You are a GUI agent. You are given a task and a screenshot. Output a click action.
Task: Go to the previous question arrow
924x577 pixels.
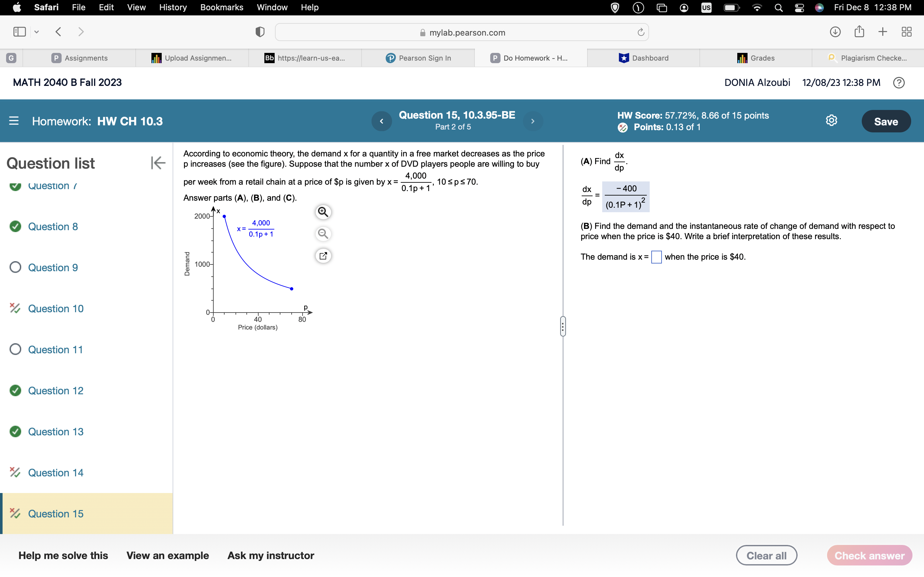(x=381, y=121)
